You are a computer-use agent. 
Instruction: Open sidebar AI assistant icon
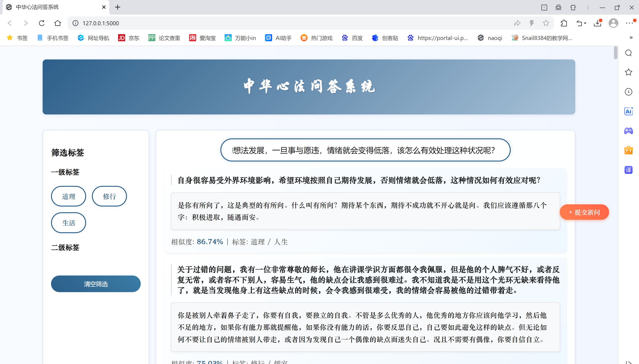(629, 111)
